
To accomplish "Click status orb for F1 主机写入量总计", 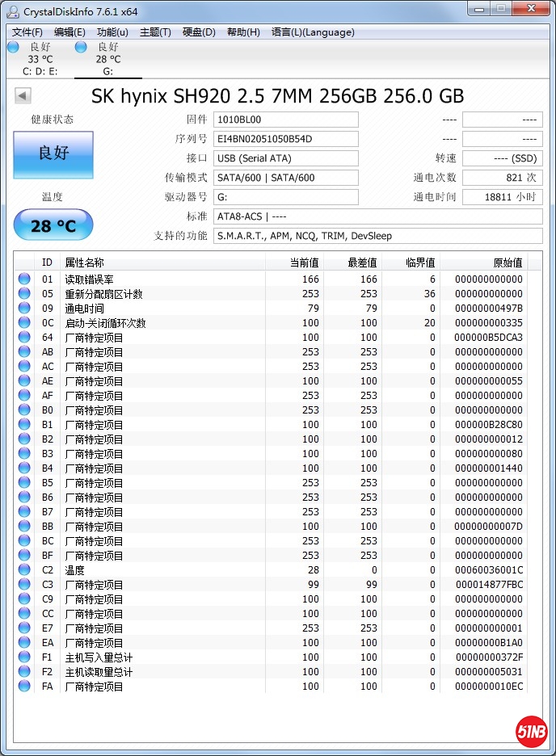I will coord(24,657).
